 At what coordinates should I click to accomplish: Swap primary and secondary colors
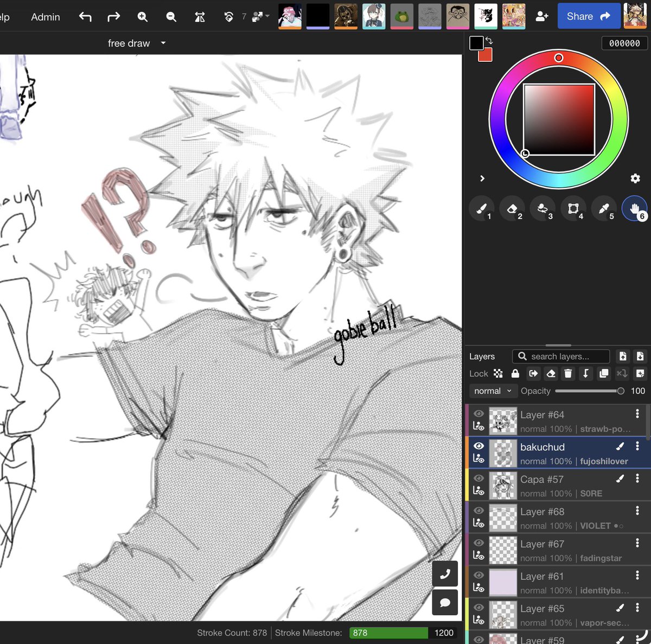[489, 41]
